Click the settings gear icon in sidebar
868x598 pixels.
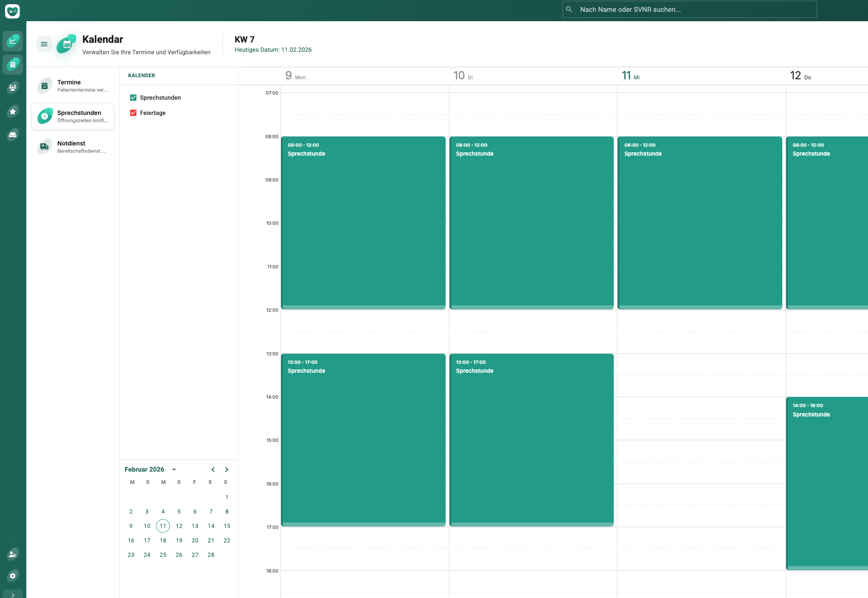[13, 576]
